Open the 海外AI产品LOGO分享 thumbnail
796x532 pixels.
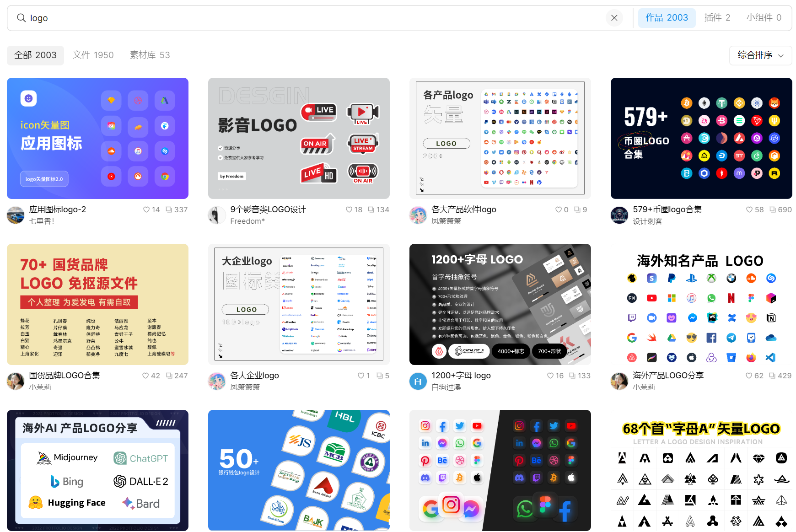(97, 470)
